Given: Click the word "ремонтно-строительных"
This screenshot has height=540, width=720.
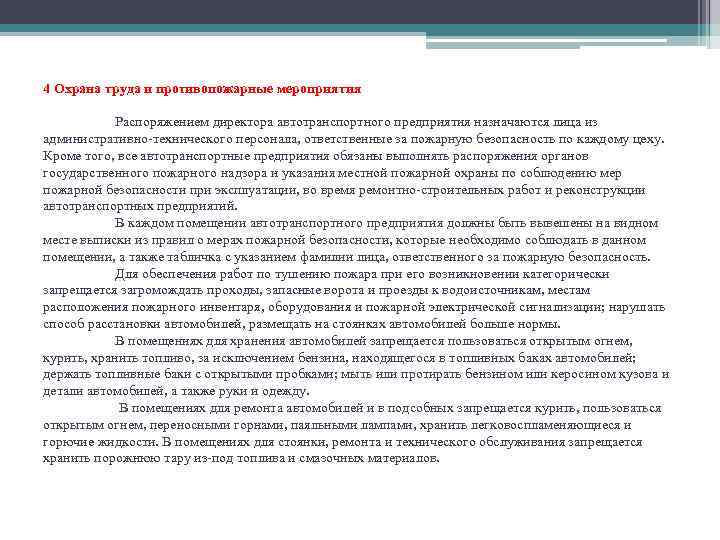Looking at the screenshot, I should coord(431,190).
